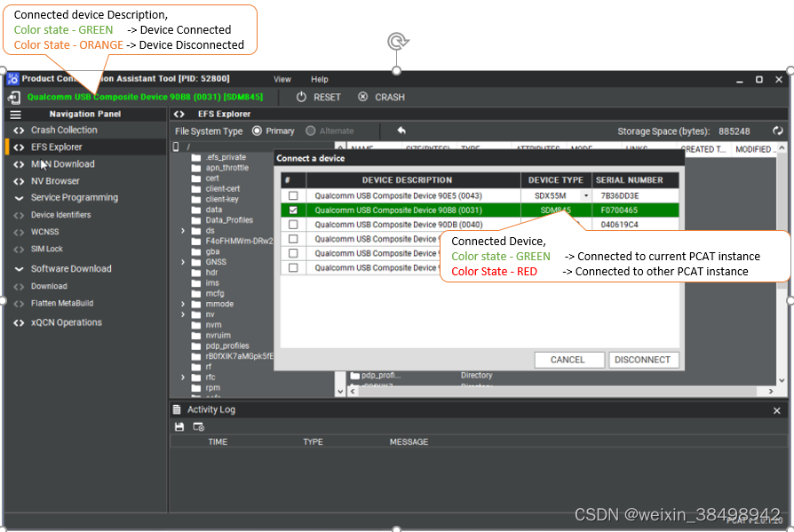Select the Data_Profiles folder

point(229,219)
